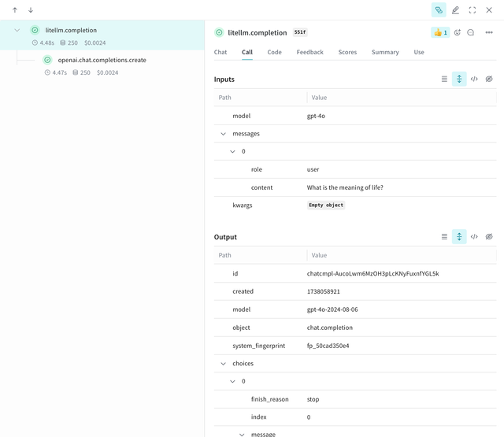504x437 pixels.
Task: Go to the previous call with up arrow
Action: pos(15,10)
